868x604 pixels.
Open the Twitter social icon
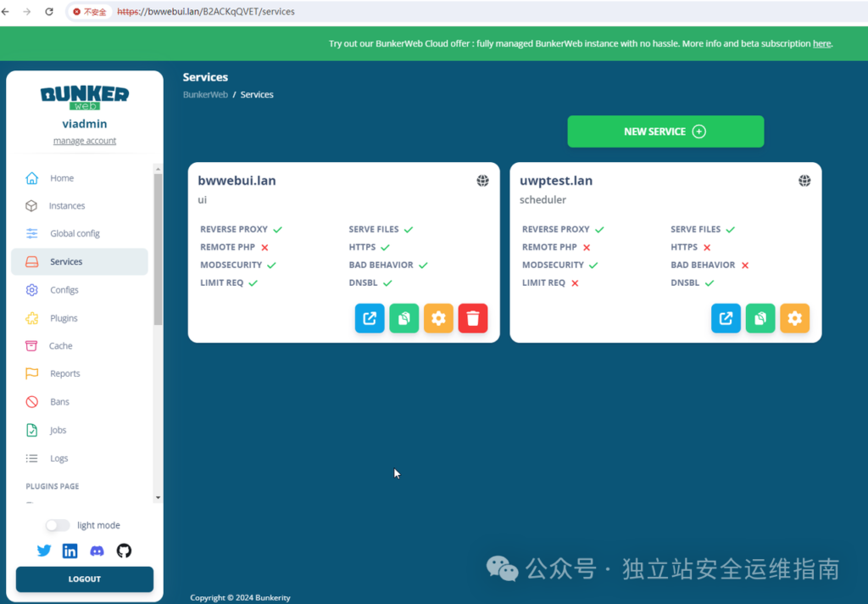pyautogui.click(x=44, y=551)
